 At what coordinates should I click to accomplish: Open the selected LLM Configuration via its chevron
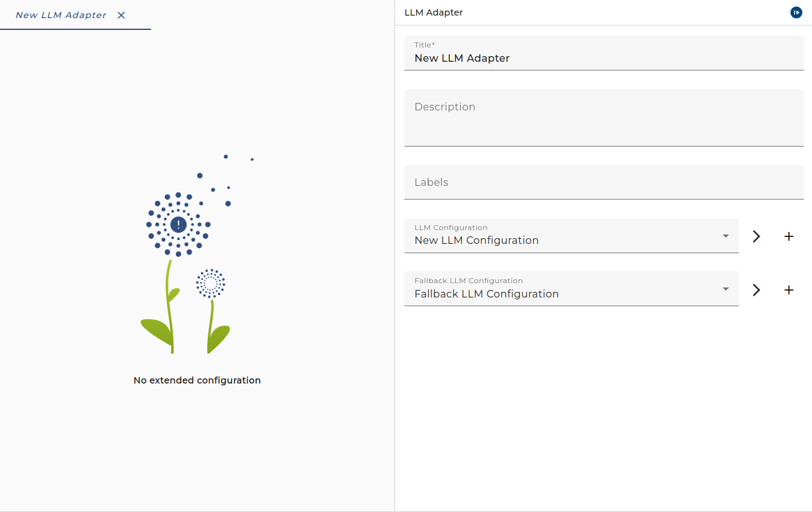[x=756, y=236]
